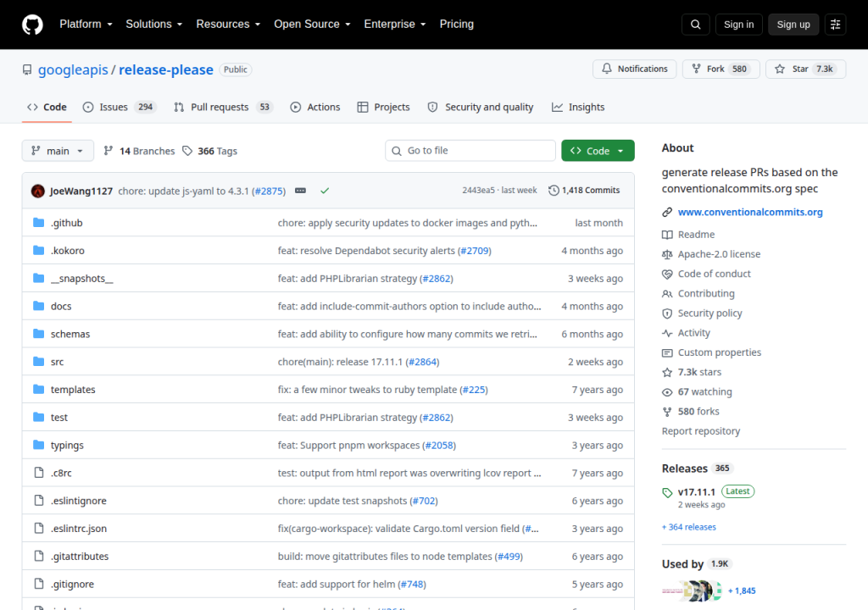The image size is (868, 610).
Task: Click the __snapshots__ folder icon
Action: click(x=38, y=278)
